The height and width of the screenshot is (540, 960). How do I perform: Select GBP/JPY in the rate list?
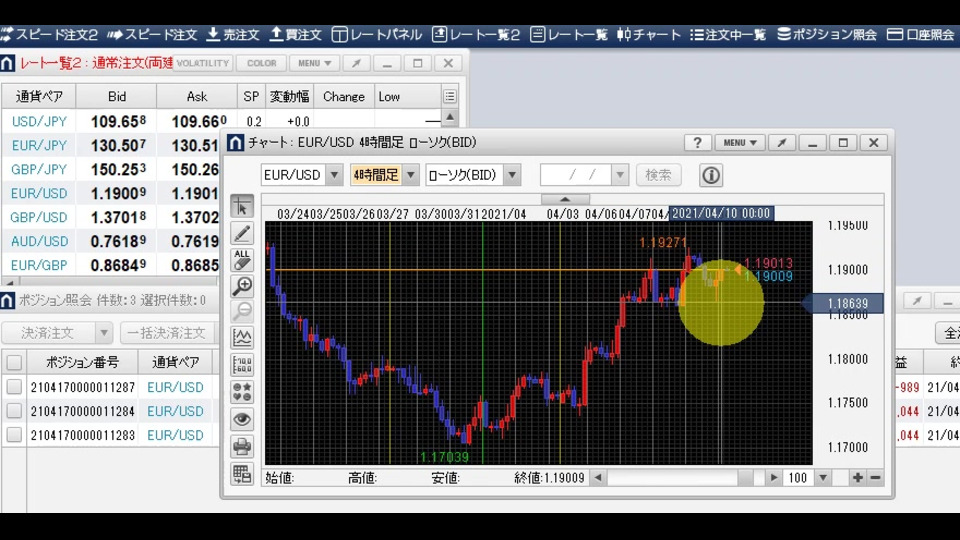(39, 169)
